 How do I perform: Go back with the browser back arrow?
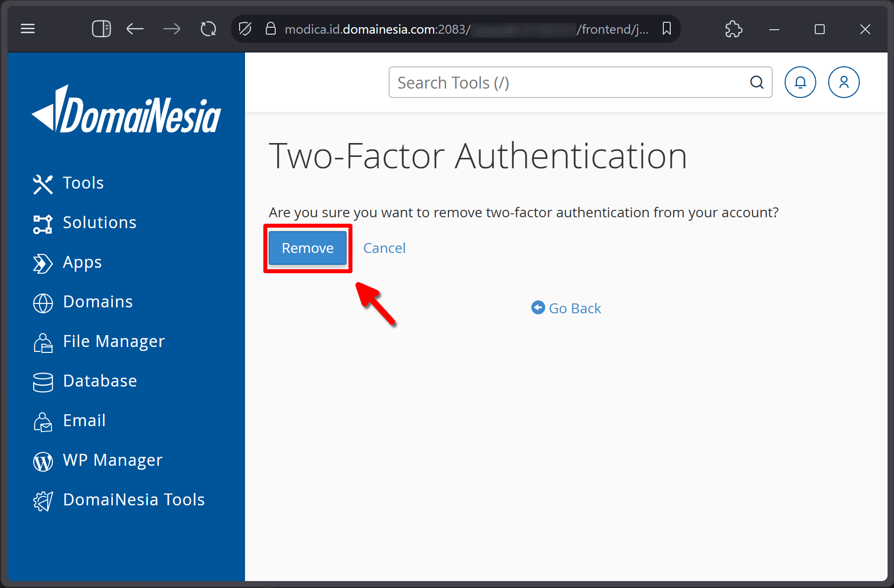coord(135,29)
